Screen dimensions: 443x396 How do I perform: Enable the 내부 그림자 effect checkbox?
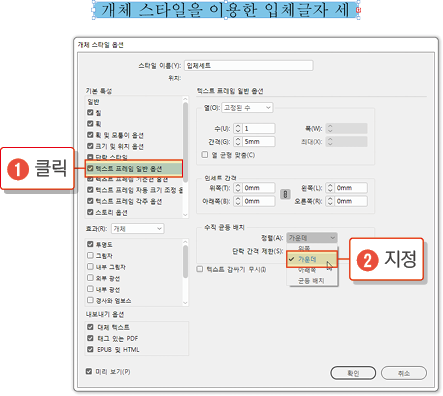(90, 267)
